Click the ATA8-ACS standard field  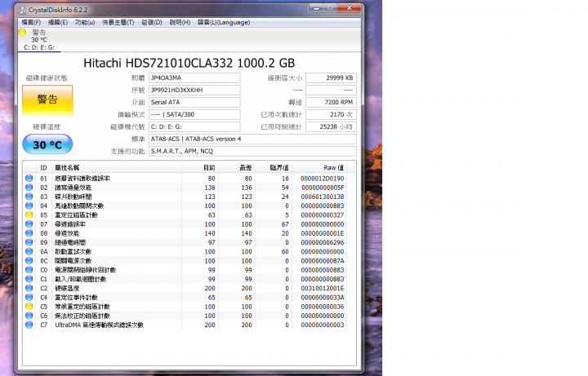pyautogui.click(x=252, y=139)
